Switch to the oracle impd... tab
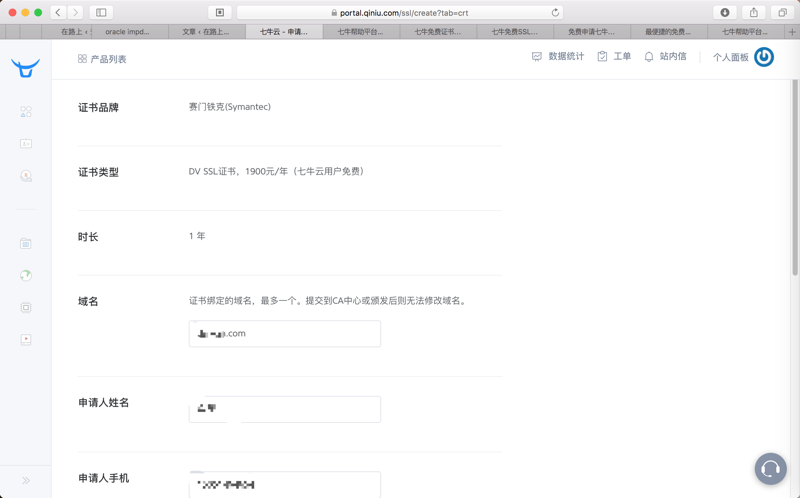800x498 pixels. tap(130, 32)
